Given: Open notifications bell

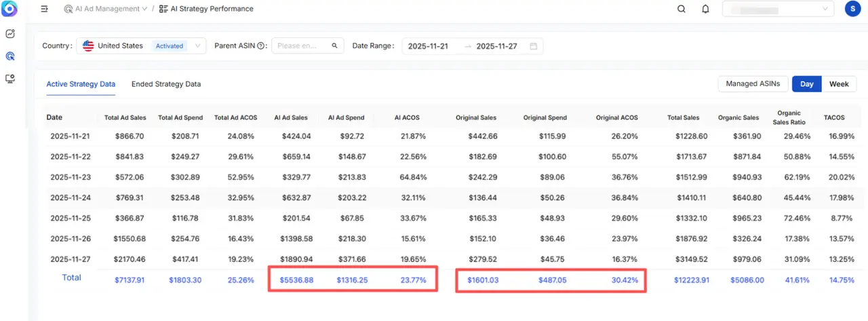Looking at the screenshot, I should (705, 9).
